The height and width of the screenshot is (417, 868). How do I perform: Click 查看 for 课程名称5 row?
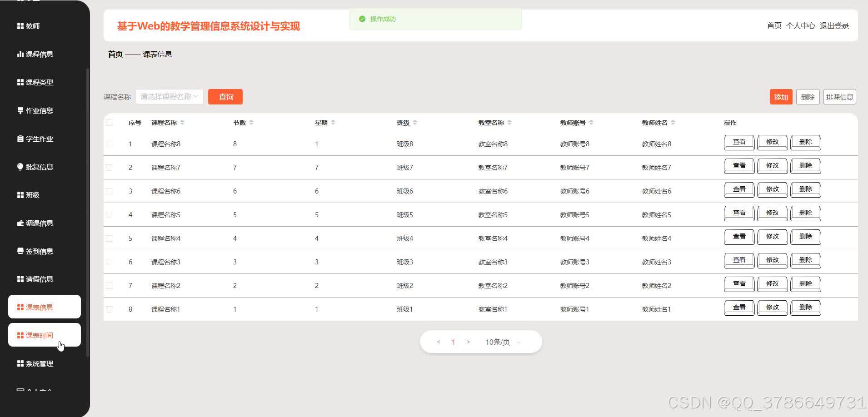click(739, 213)
